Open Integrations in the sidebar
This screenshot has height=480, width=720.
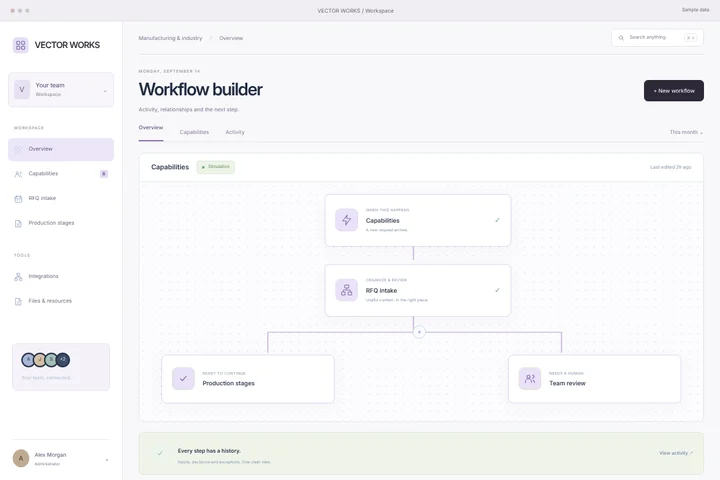[61, 277]
